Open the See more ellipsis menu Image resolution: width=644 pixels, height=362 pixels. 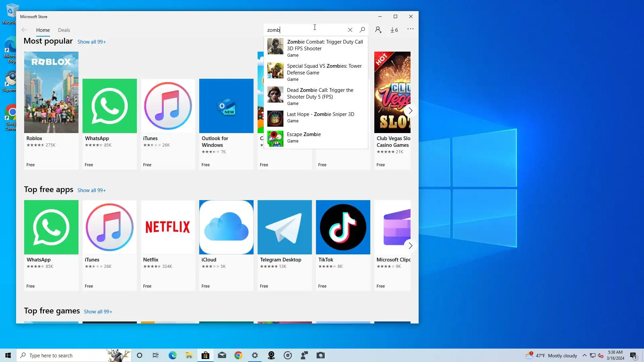click(410, 29)
